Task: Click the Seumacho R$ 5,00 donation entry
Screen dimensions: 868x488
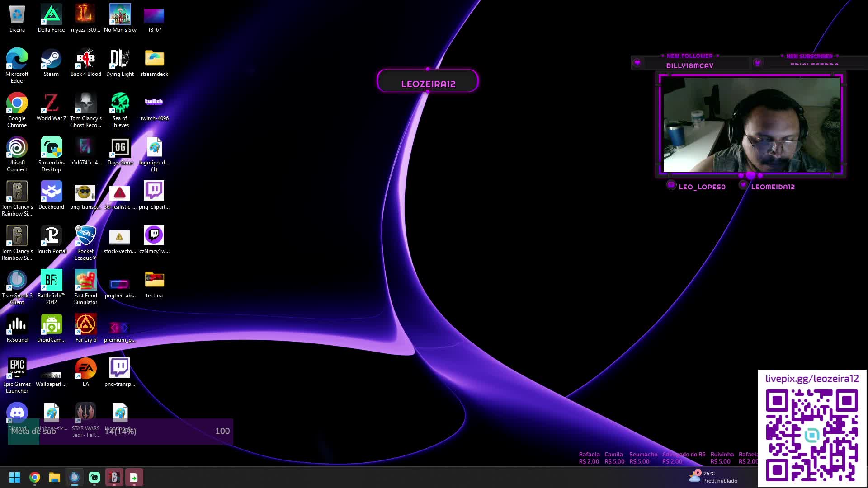Action: 643,458
